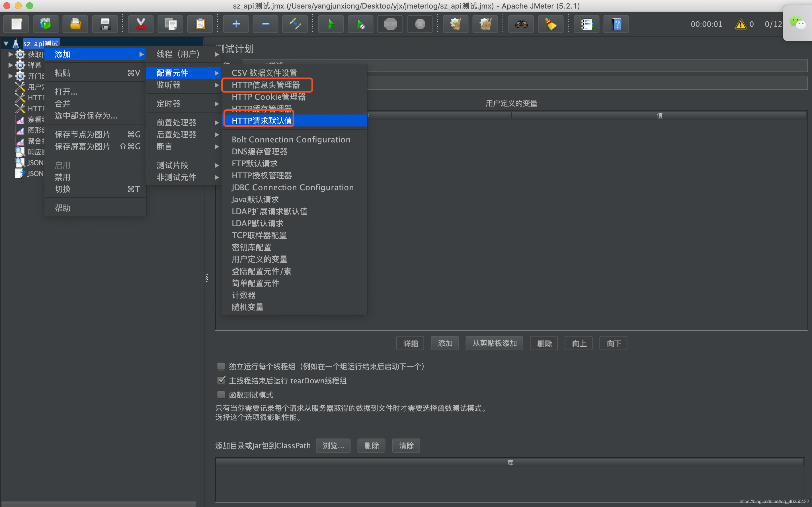
Task: Expand the 弹幕 thread group node
Action: tap(10, 65)
